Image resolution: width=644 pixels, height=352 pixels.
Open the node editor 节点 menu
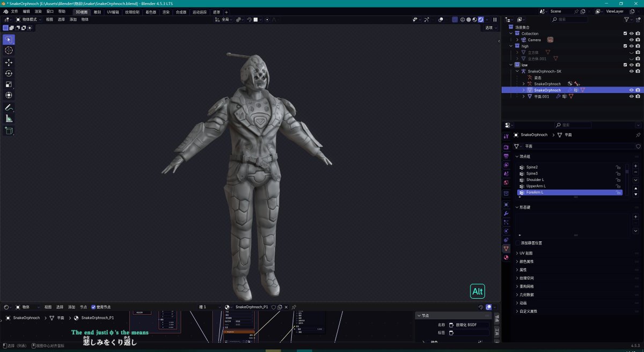click(83, 307)
